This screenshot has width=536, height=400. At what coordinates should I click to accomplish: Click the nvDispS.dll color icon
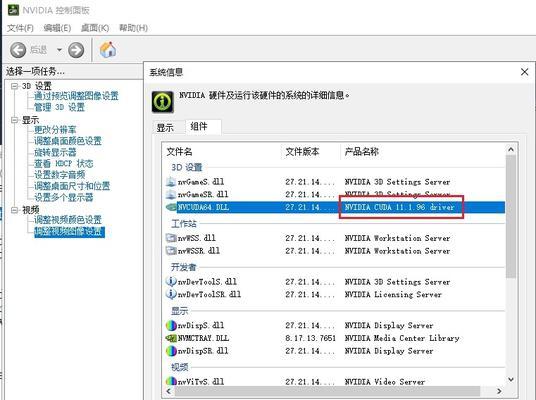[x=171, y=325]
